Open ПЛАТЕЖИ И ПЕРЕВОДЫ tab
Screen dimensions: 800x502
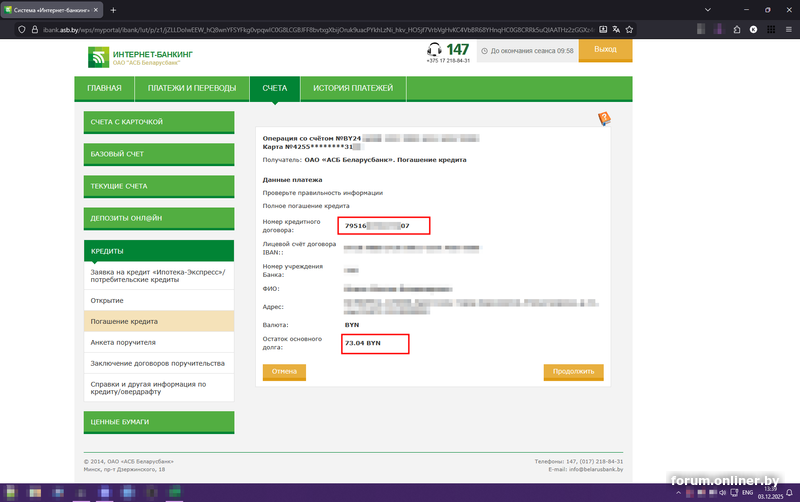pyautogui.click(x=192, y=88)
